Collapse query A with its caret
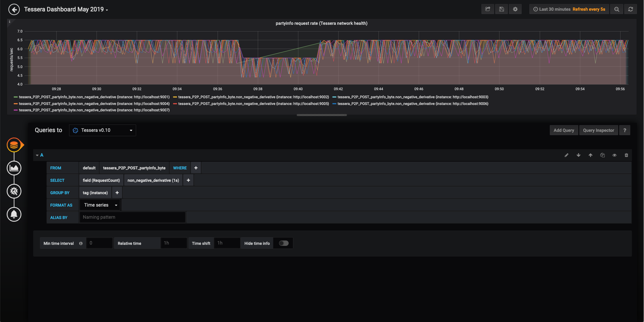Image resolution: width=644 pixels, height=322 pixels. [37, 155]
